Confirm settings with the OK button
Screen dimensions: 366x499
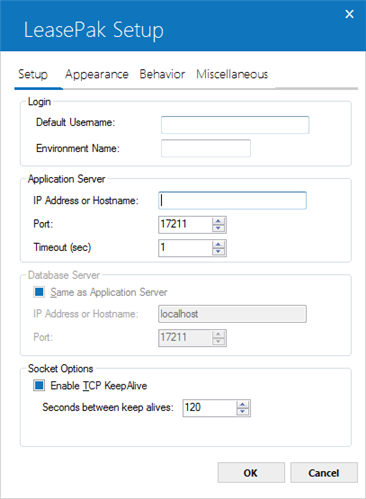(x=251, y=472)
